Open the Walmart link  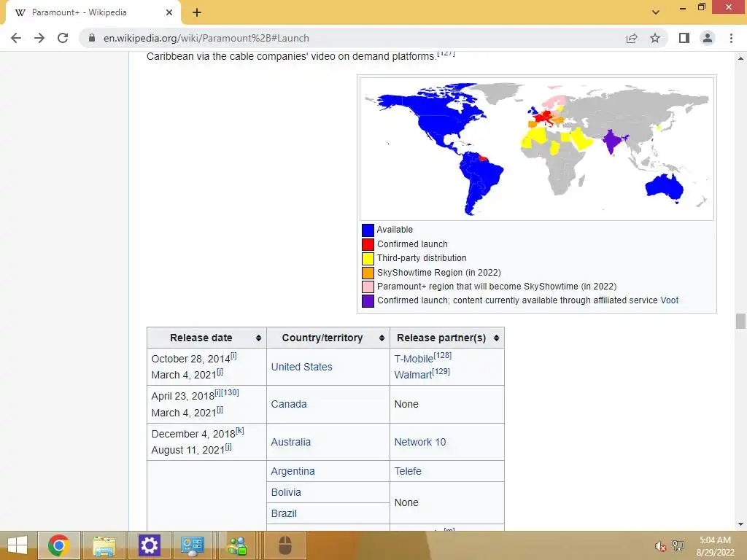tap(413, 376)
